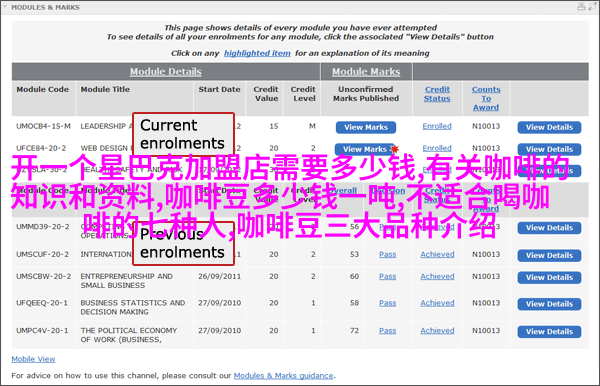Click overall mark 58
The width and height of the screenshot is (600, 386).
coord(354,303)
